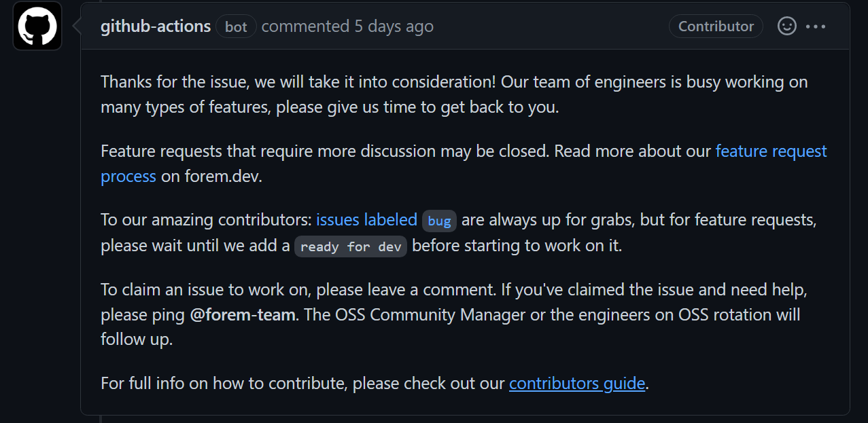Image resolution: width=868 pixels, height=423 pixels.
Task: Click the 'bot' badge next to the username
Action: pyautogui.click(x=236, y=26)
